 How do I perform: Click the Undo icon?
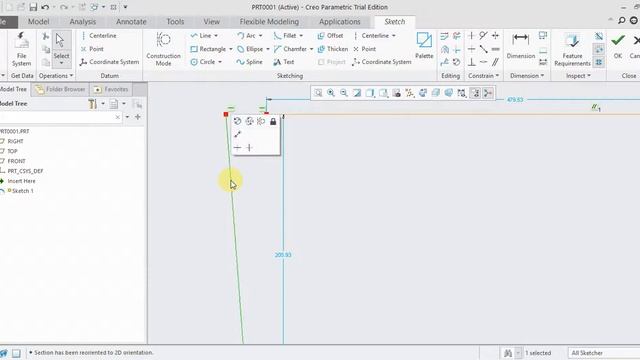(x=45, y=7)
